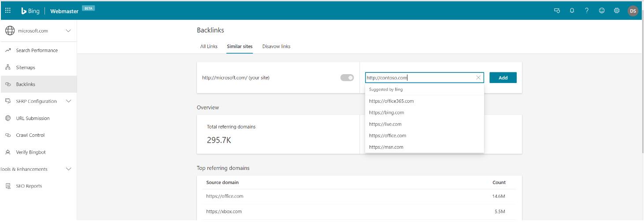Open the feedback chat icon in header
Viewport: 644px width, 222px height.
[x=557, y=11]
